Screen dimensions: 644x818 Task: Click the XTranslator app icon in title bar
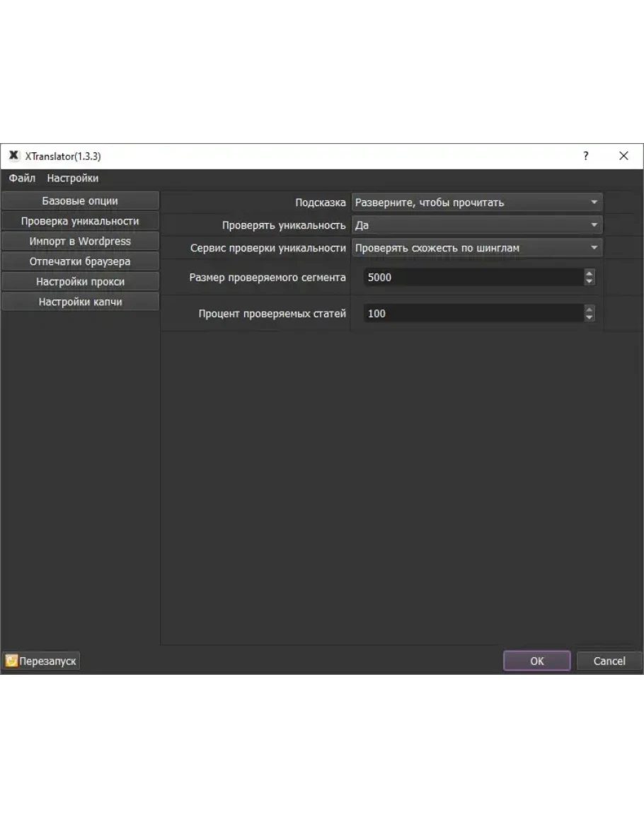pos(13,156)
